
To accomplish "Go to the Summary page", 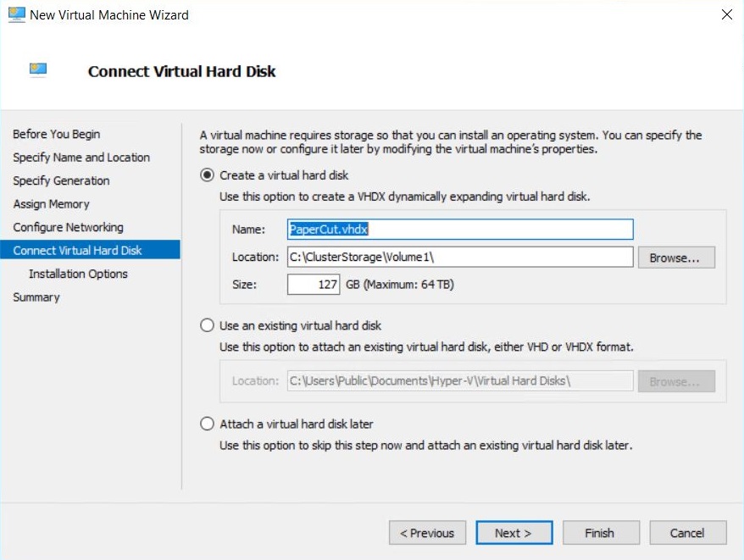I will (36, 297).
